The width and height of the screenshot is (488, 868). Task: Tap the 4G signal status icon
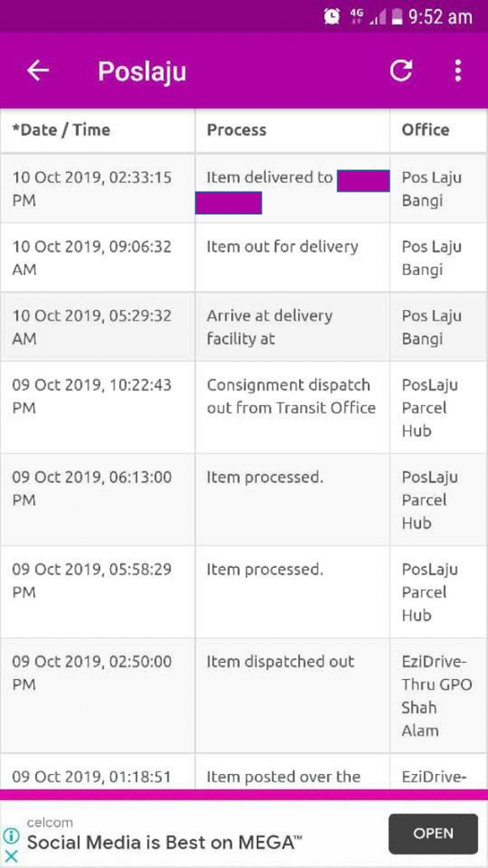[x=357, y=17]
